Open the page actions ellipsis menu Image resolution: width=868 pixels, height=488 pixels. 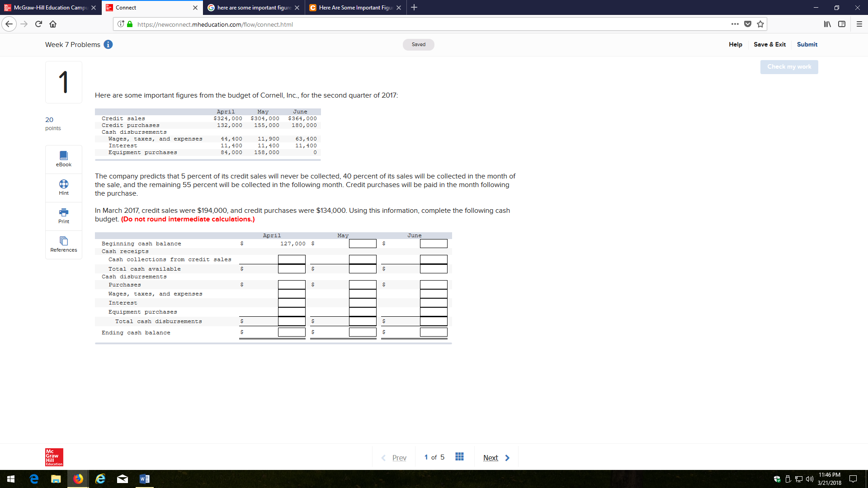735,24
